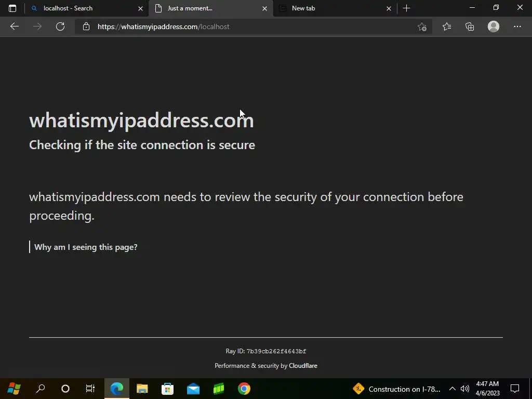Screen dimensions: 532x399
Task: Click the forward navigation arrow
Action: (x=37, y=26)
